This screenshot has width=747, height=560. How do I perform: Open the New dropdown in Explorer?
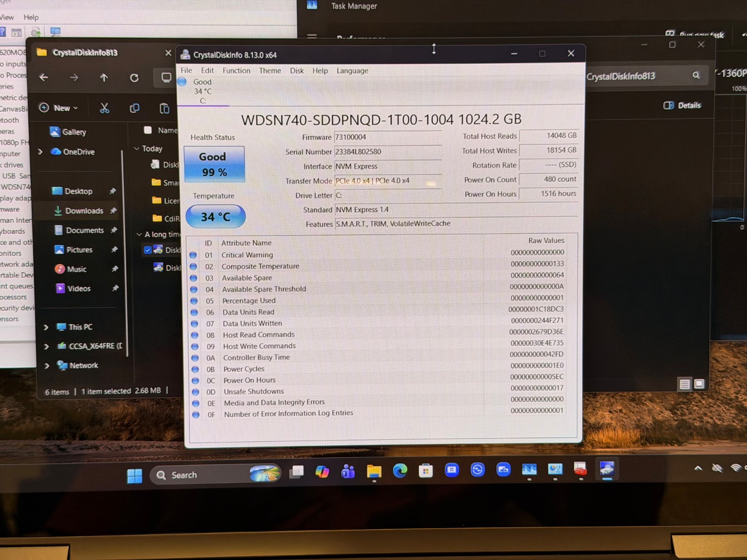[58, 108]
